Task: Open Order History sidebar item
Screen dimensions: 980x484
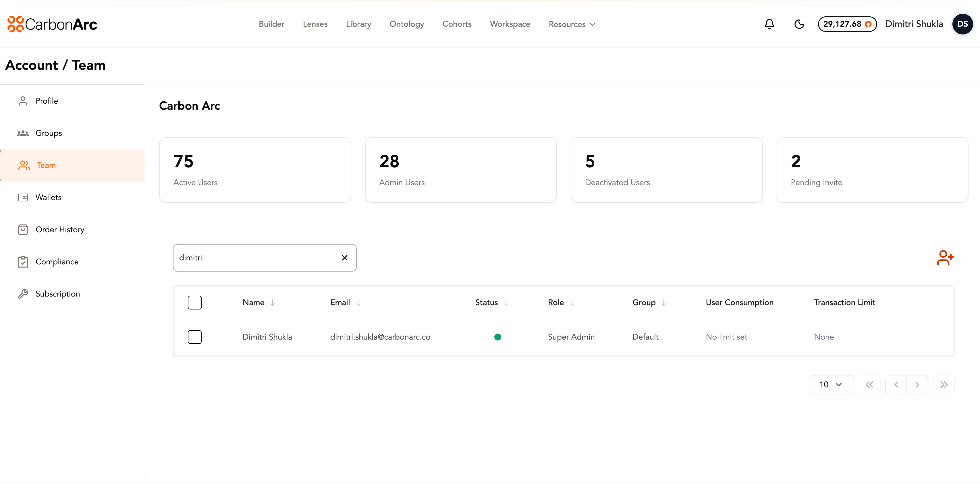Action: (x=60, y=229)
